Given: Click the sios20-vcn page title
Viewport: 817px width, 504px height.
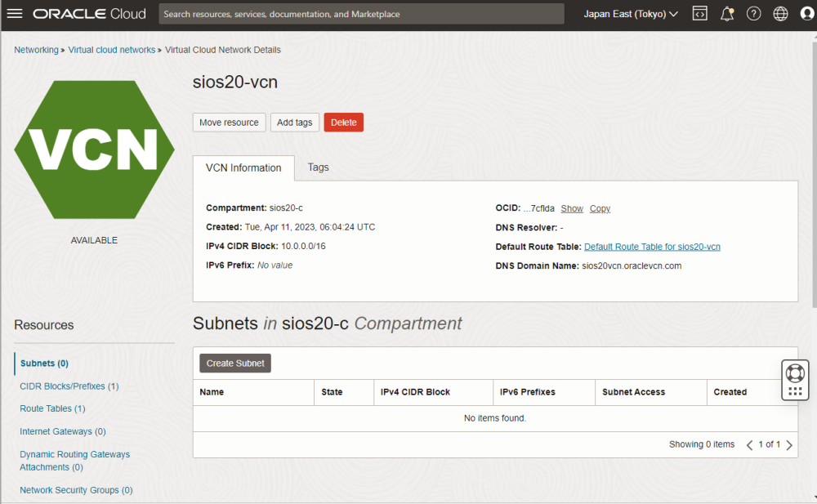Looking at the screenshot, I should tap(235, 82).
